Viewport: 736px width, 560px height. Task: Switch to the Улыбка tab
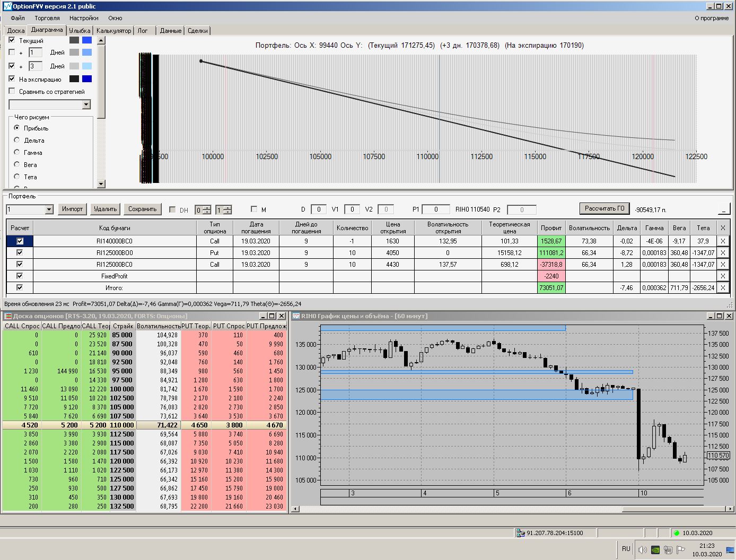[80, 31]
